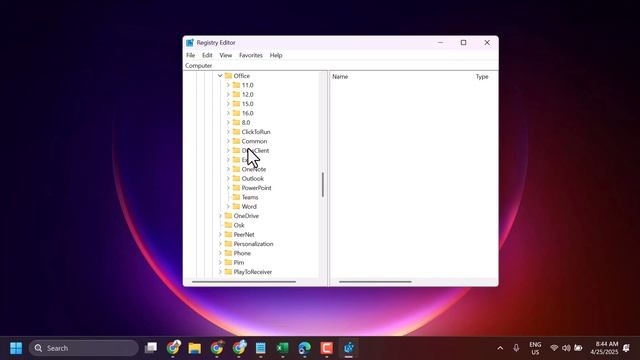The image size is (640, 360).
Task: Expand the 16.0 key
Action: click(x=228, y=113)
